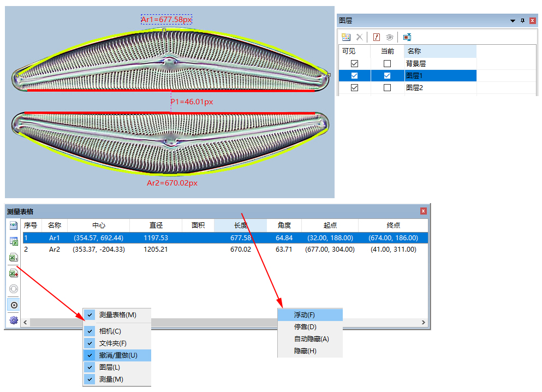Click the Excel CSV export icon
Viewport: 542px width, 392px height.
point(14,257)
